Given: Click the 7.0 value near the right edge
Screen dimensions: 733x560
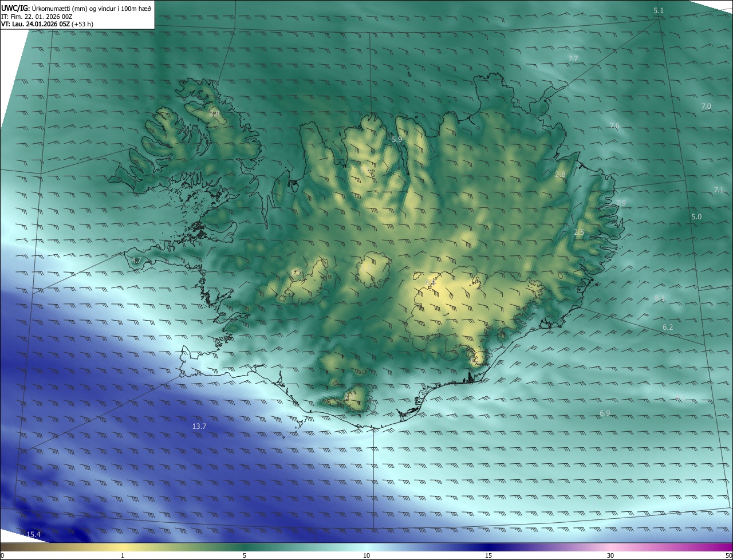Looking at the screenshot, I should (x=706, y=107).
